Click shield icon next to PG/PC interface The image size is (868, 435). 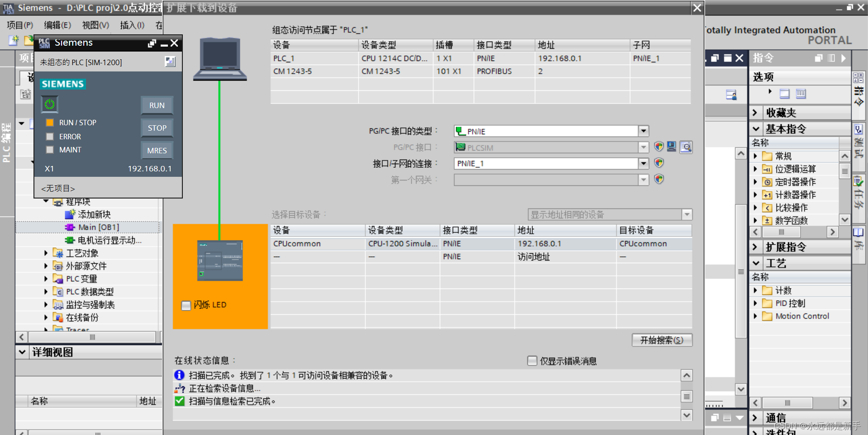(659, 147)
